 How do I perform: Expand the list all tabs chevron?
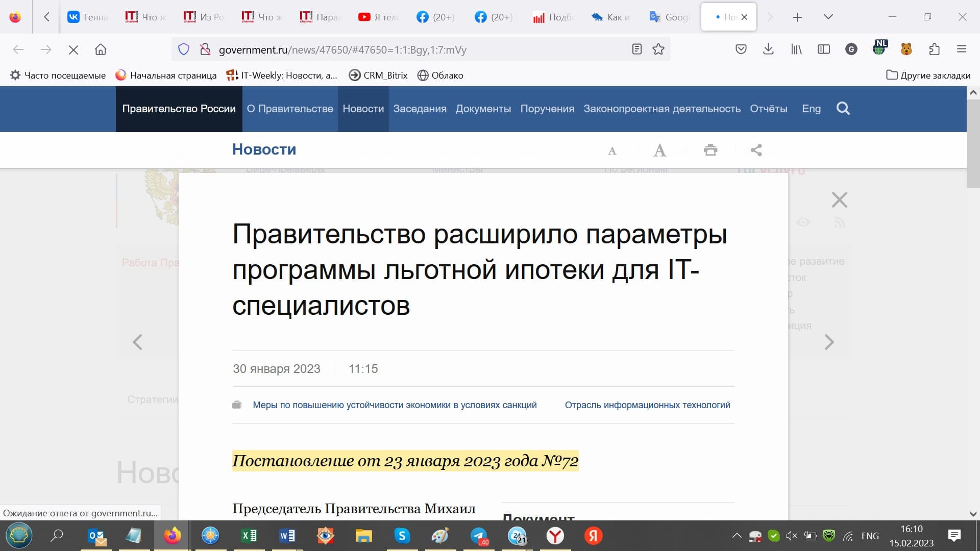(828, 17)
